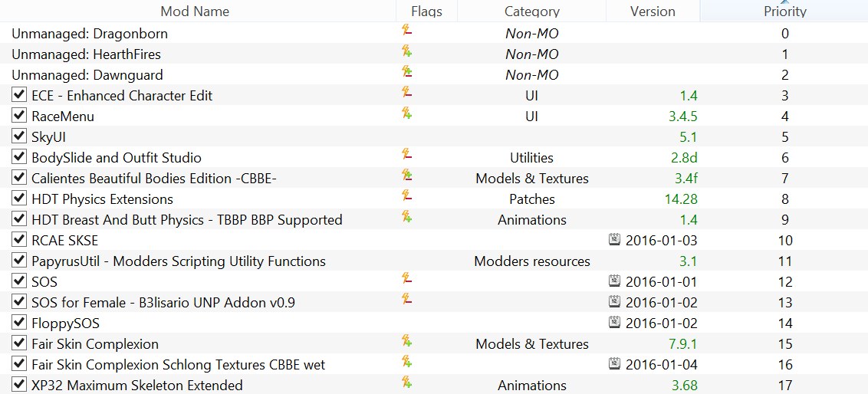Sort mods by Category column header
868x394 pixels.
click(x=532, y=11)
